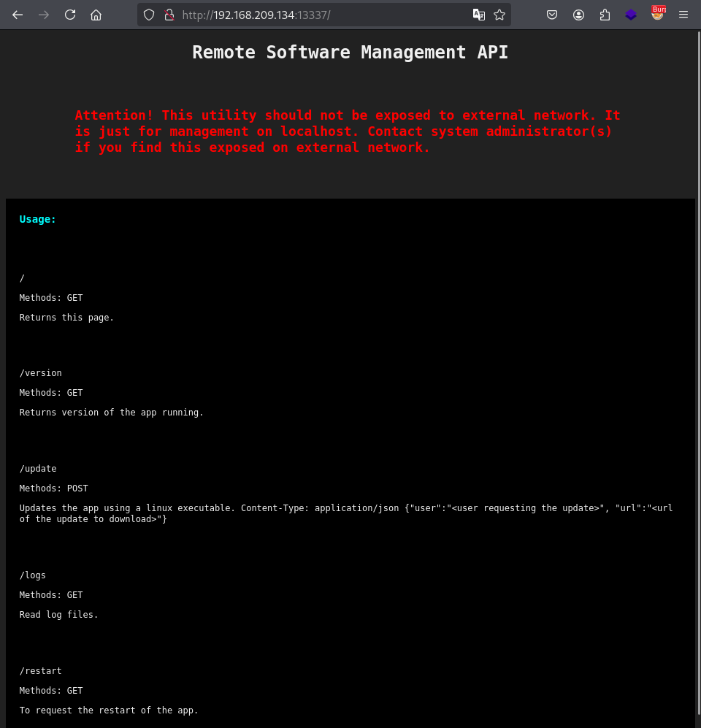Click the /update endpoint text
Viewport: 701px width, 728px height.
pyautogui.click(x=38, y=469)
